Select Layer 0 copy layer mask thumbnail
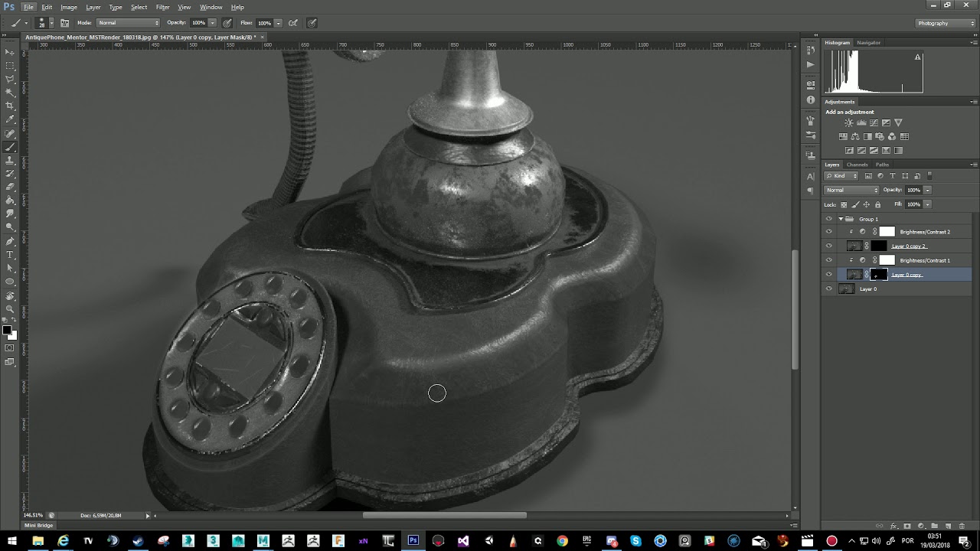This screenshot has width=980, height=551. tap(879, 274)
